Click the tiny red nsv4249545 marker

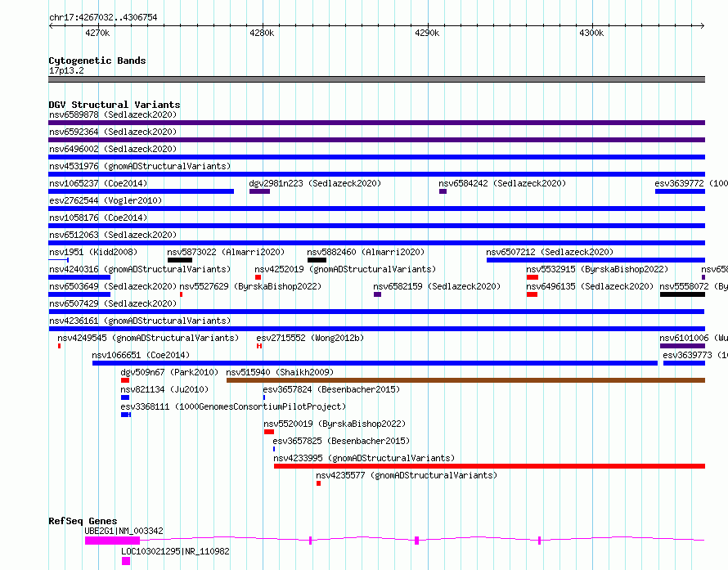coord(60,346)
